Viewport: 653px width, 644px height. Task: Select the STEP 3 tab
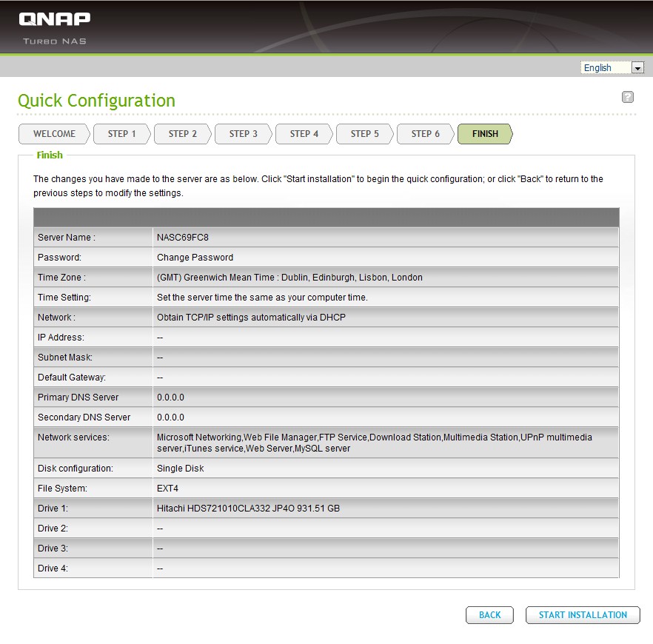click(244, 134)
